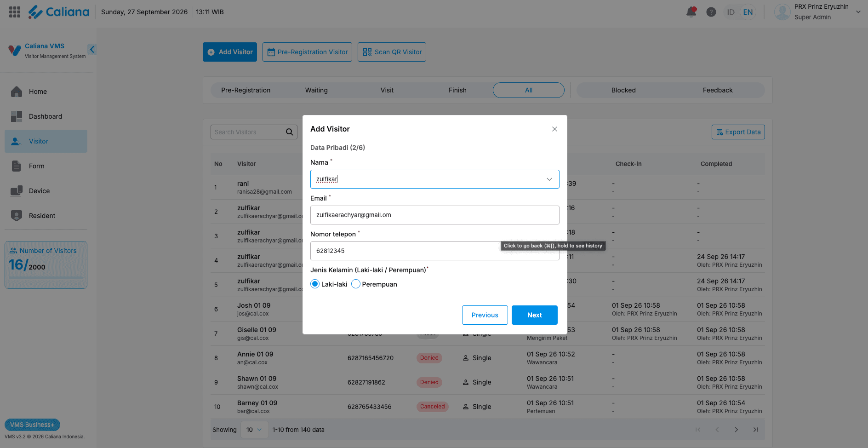Open Dashboard in the sidebar

[46, 116]
